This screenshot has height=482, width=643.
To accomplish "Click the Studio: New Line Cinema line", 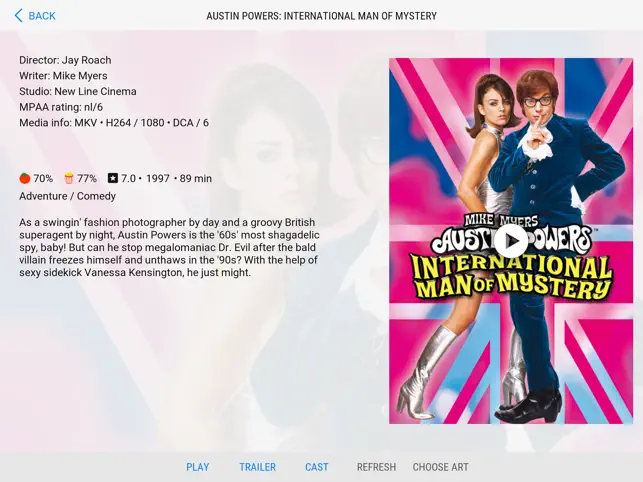I will click(x=78, y=91).
